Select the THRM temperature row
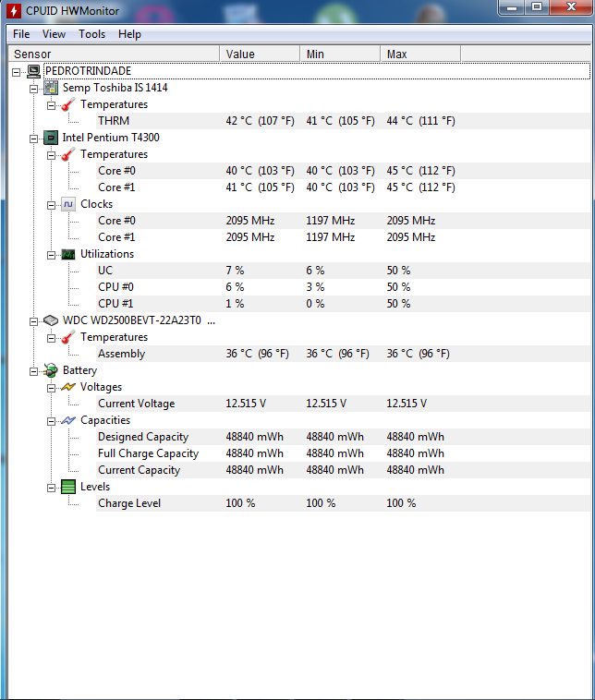 [343, 121]
